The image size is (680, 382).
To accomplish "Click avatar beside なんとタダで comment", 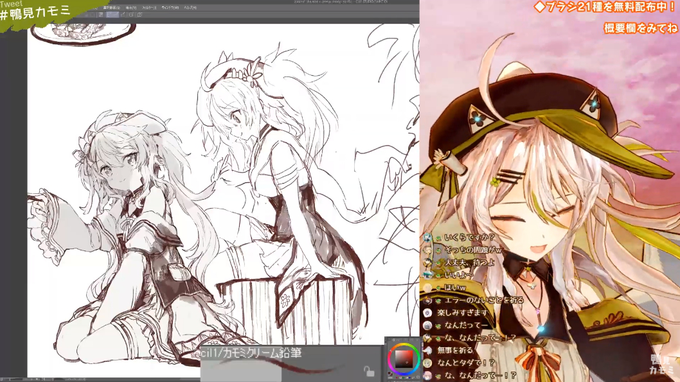I will [x=428, y=363].
